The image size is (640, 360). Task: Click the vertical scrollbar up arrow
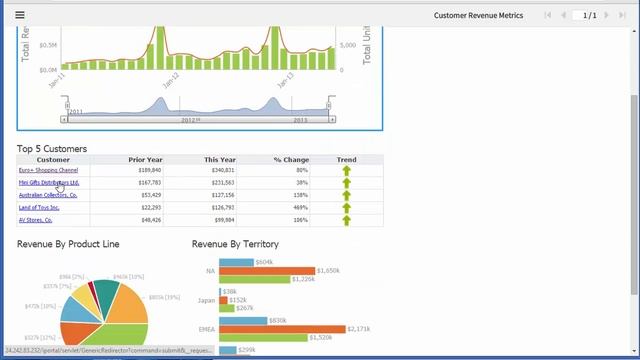click(x=633, y=31)
